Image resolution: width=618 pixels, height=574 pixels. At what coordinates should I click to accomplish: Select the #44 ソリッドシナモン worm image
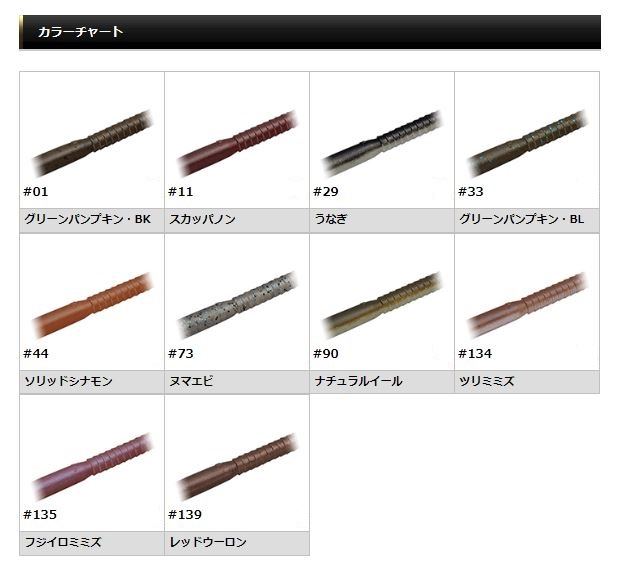[x=92, y=302]
